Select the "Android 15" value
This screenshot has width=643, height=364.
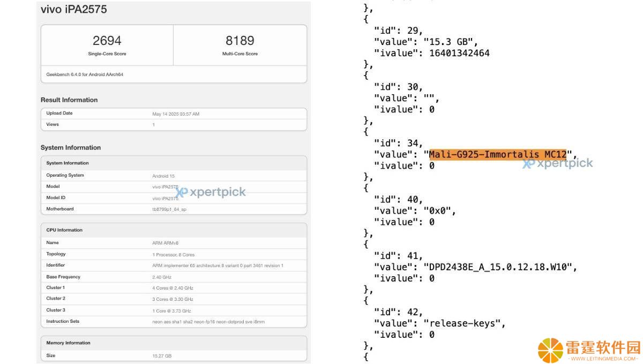(163, 176)
